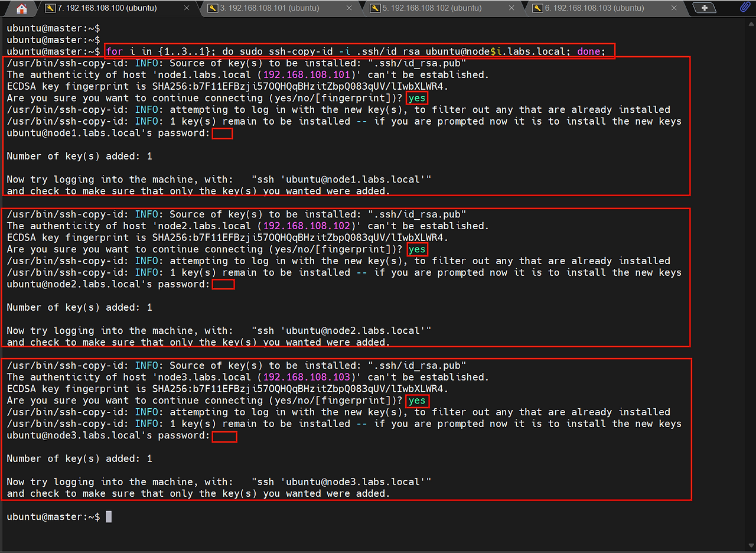This screenshot has height=553, width=756.
Task: Click the key icon on the 192.168.108.102 tab
Action: 374,8
